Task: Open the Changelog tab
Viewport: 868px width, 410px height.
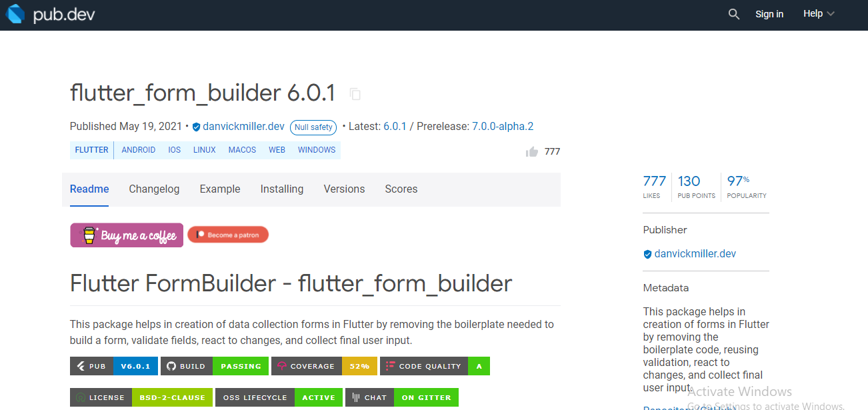Action: tap(154, 189)
